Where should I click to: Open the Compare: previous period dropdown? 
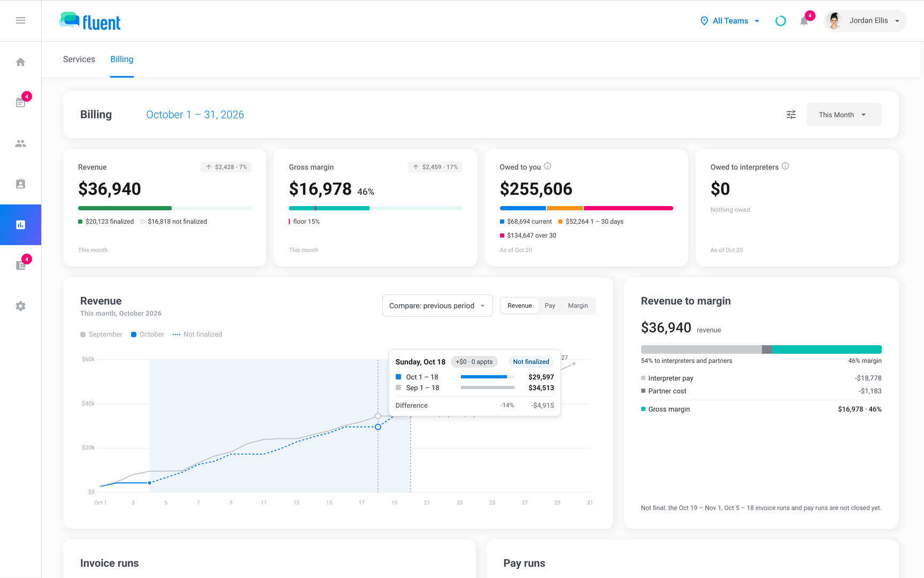[x=437, y=306]
